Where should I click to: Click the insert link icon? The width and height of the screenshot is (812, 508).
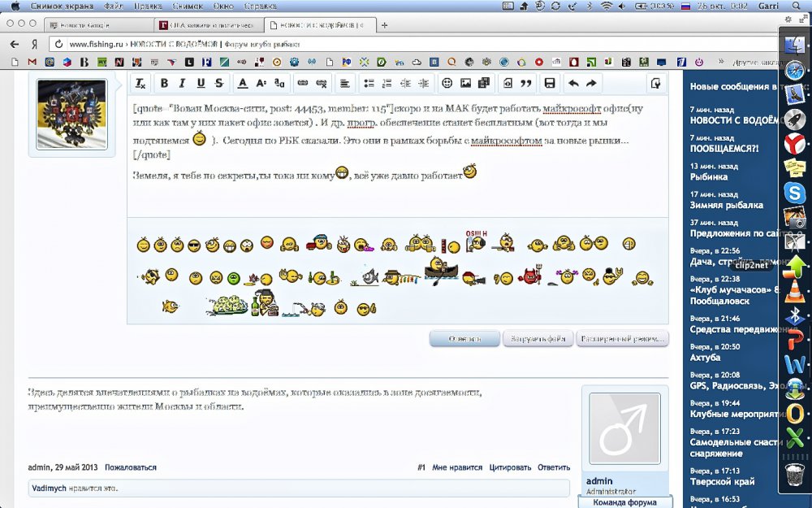[303, 83]
